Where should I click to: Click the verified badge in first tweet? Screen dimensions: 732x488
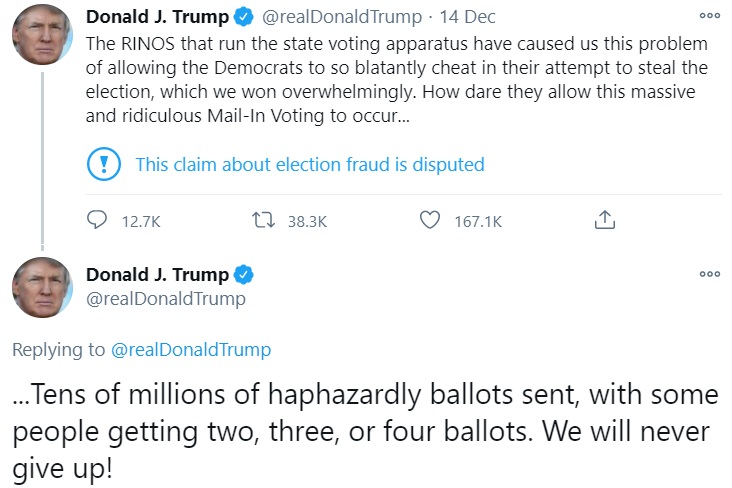click(x=242, y=18)
